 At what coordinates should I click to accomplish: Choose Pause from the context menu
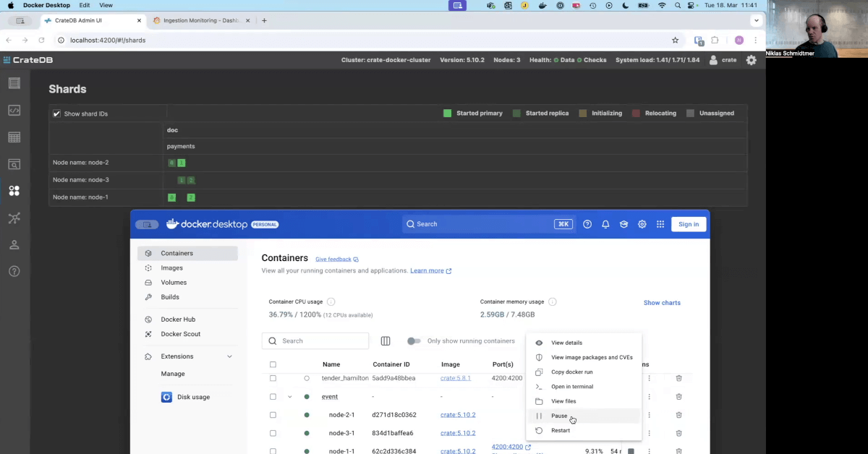coord(559,416)
